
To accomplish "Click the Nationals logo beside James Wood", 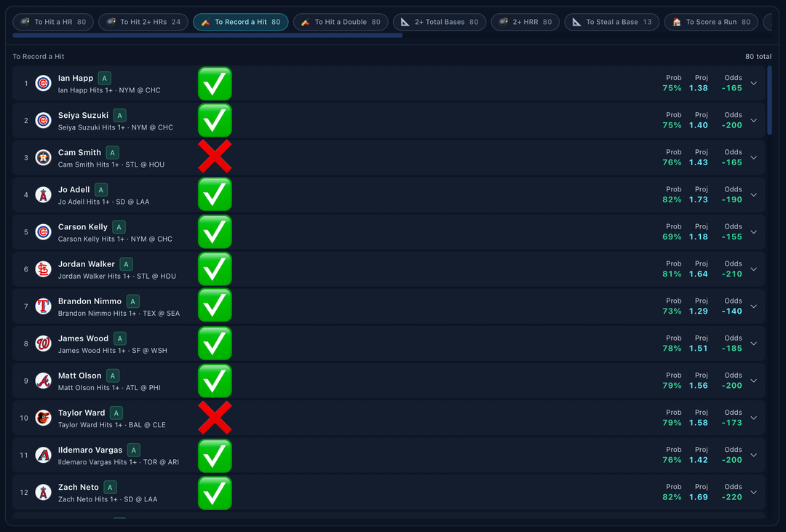I will pos(44,344).
